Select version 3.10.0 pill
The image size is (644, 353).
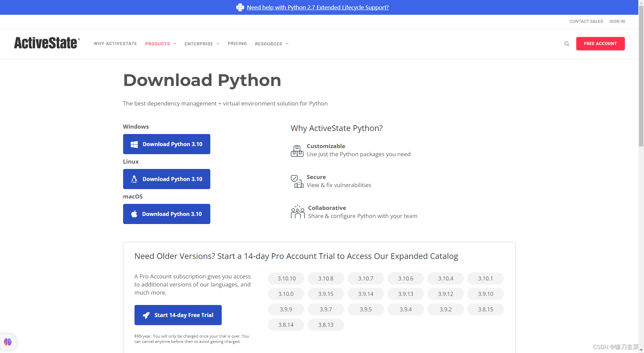coord(286,294)
